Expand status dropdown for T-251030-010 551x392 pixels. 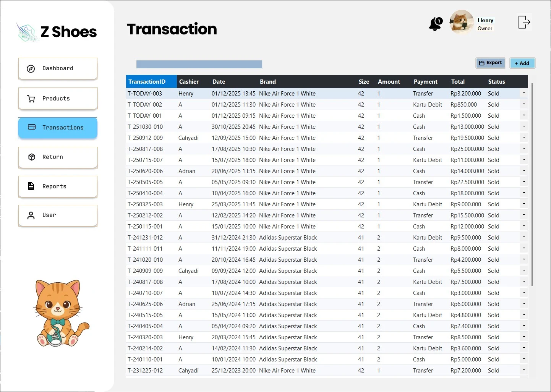tap(524, 126)
